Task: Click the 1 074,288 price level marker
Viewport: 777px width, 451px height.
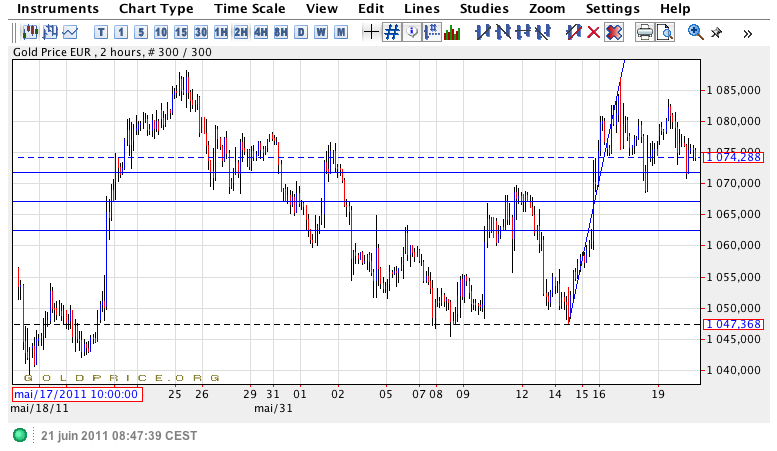Action: click(x=733, y=157)
